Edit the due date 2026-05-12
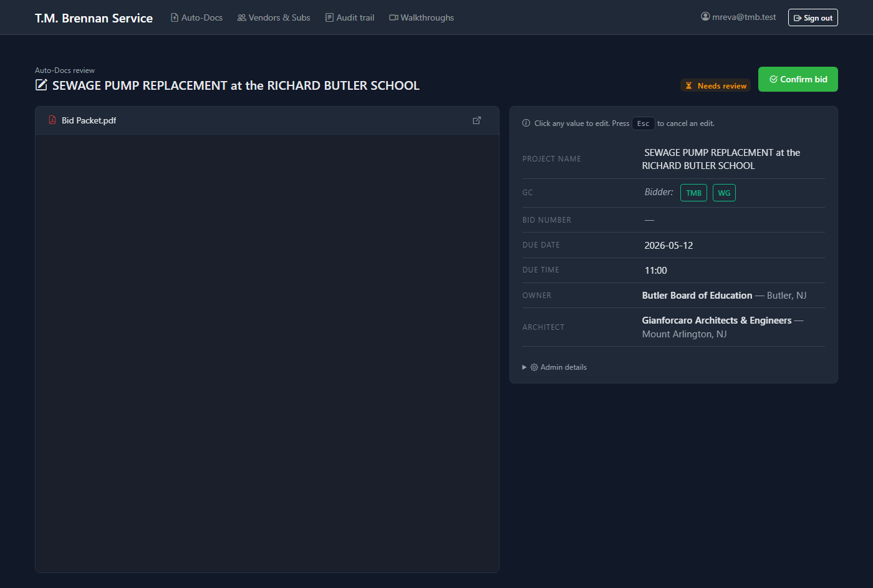 tap(668, 246)
